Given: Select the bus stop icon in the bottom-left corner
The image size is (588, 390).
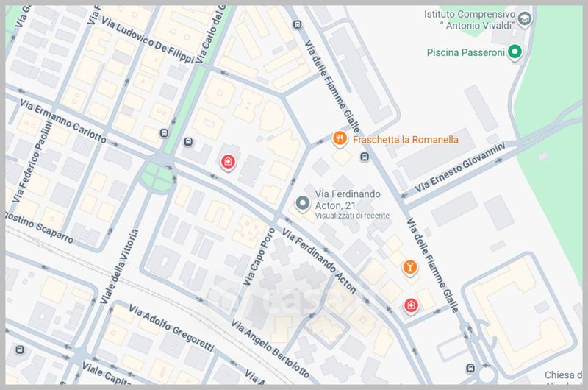Looking at the screenshot, I should (x=20, y=350).
